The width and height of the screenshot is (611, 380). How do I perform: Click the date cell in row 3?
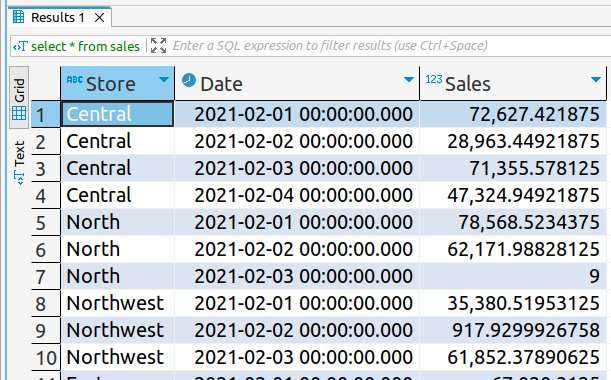click(297, 168)
